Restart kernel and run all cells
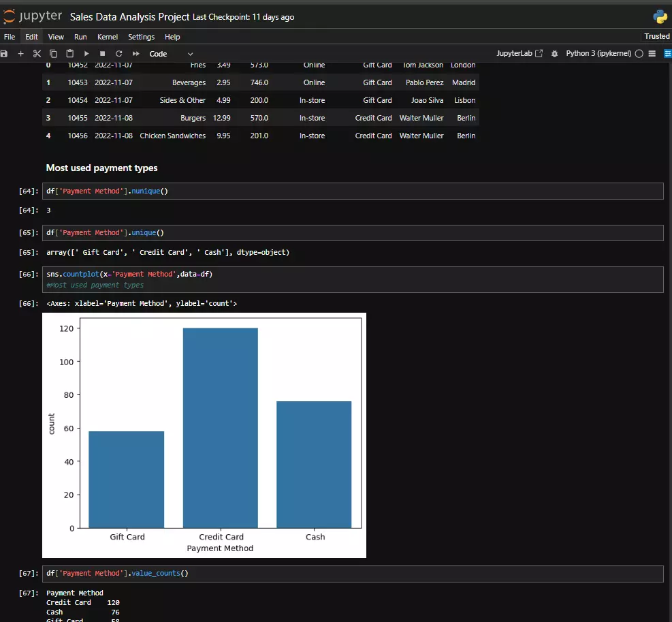 [x=136, y=54]
